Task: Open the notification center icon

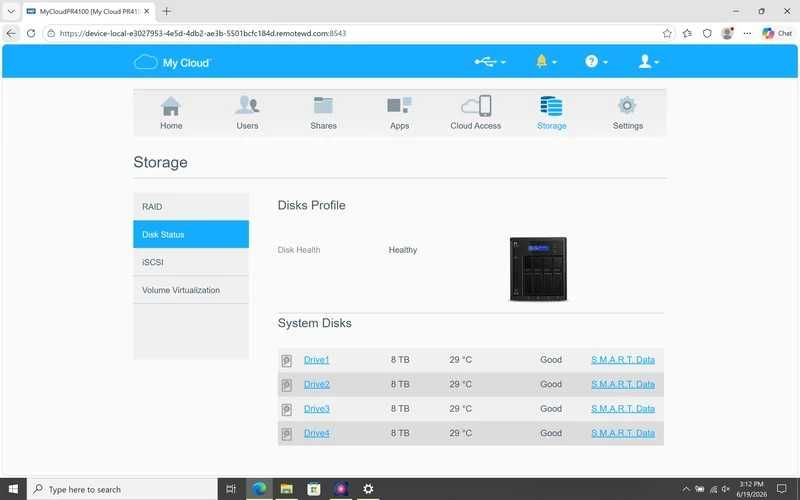Action: (782, 489)
